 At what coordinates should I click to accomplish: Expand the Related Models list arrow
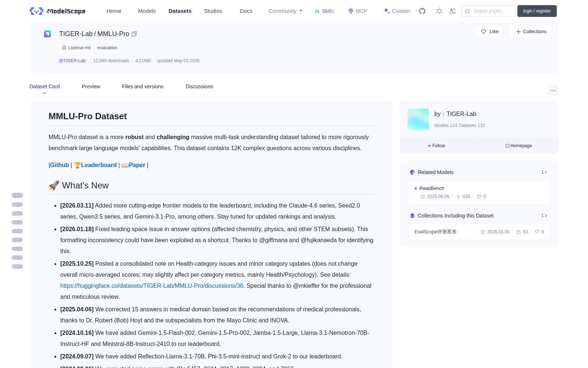coord(544,172)
